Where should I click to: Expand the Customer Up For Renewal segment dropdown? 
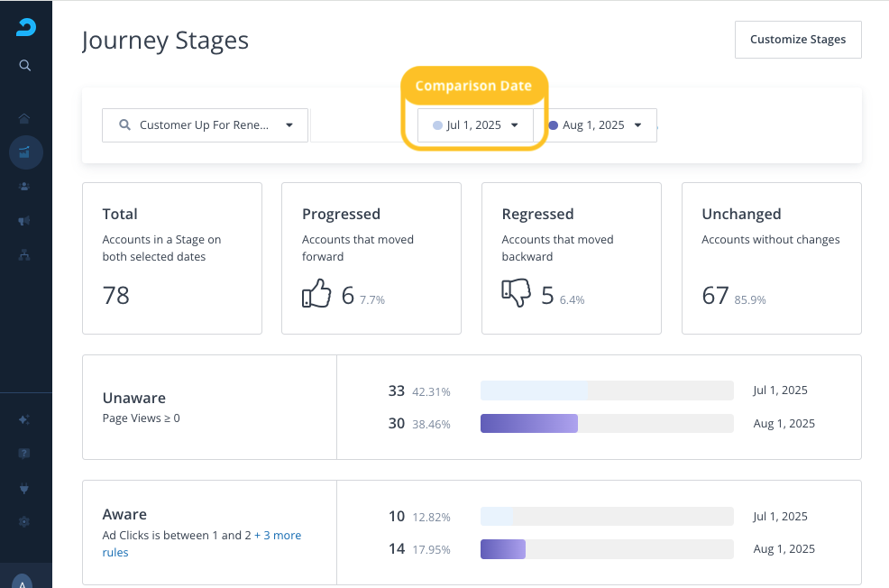pos(205,125)
